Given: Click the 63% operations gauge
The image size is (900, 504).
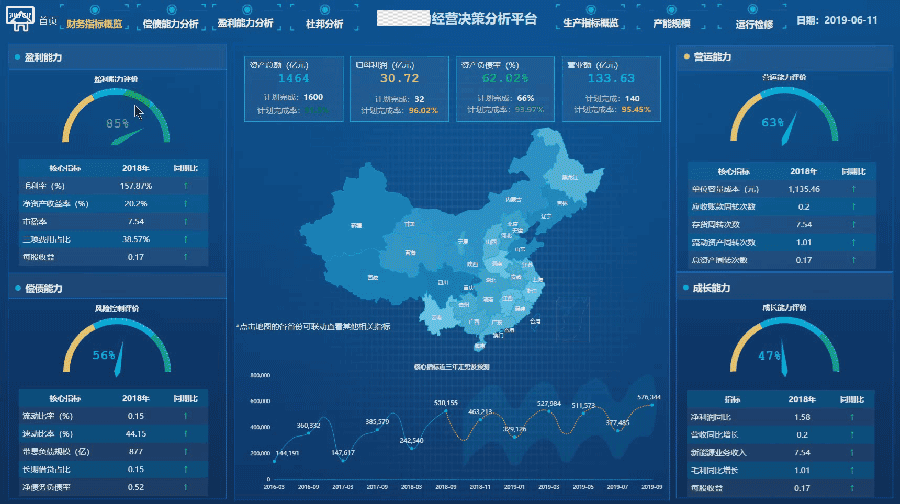Looking at the screenshot, I should click(784, 116).
